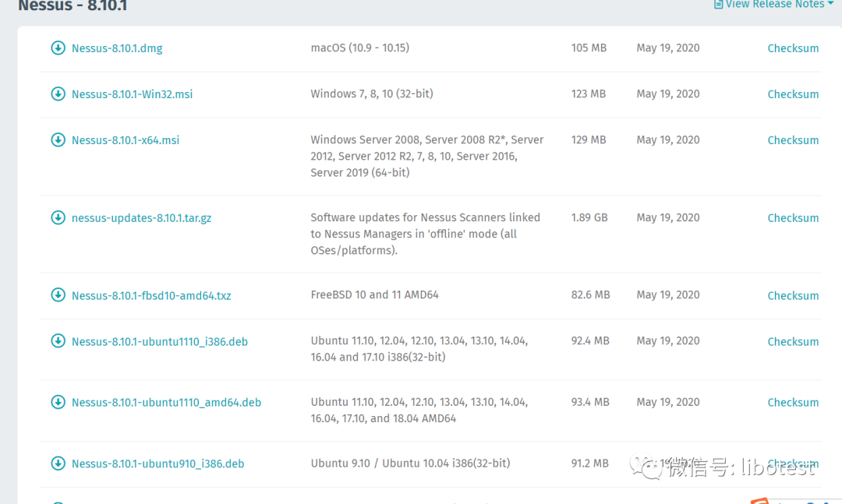Click download icon beside Nessus-8.10.1-Win32.msi

click(x=58, y=94)
